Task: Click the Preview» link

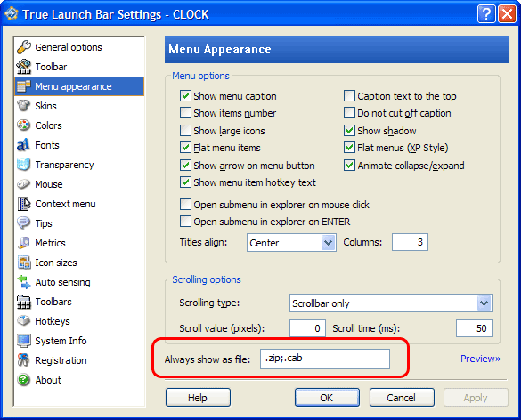Action: 480,359
